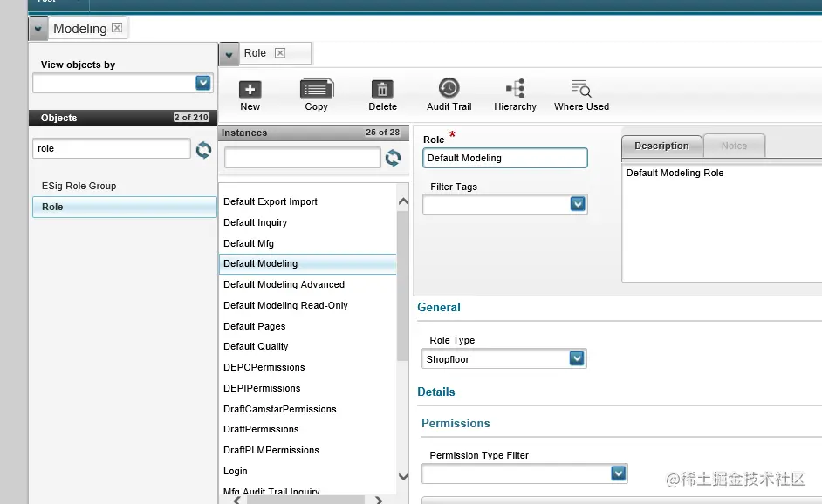This screenshot has width=822, height=504.
Task: Select Default Inquiry instance
Action: click(x=256, y=222)
